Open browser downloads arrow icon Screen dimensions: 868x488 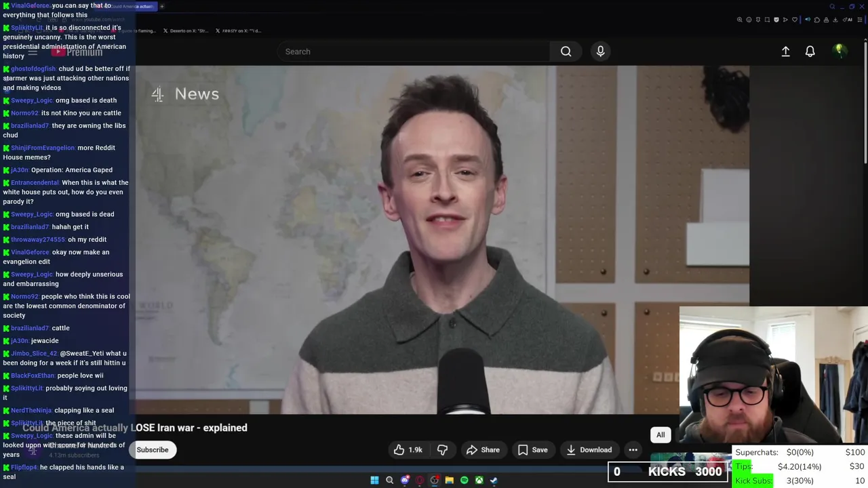(x=835, y=20)
